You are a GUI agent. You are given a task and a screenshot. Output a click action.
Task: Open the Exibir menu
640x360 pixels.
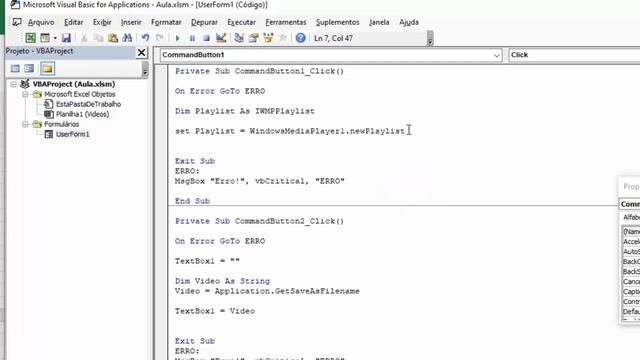(102, 22)
